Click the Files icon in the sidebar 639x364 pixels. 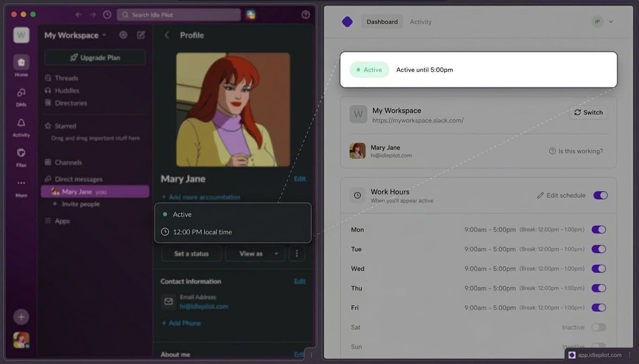click(x=21, y=152)
